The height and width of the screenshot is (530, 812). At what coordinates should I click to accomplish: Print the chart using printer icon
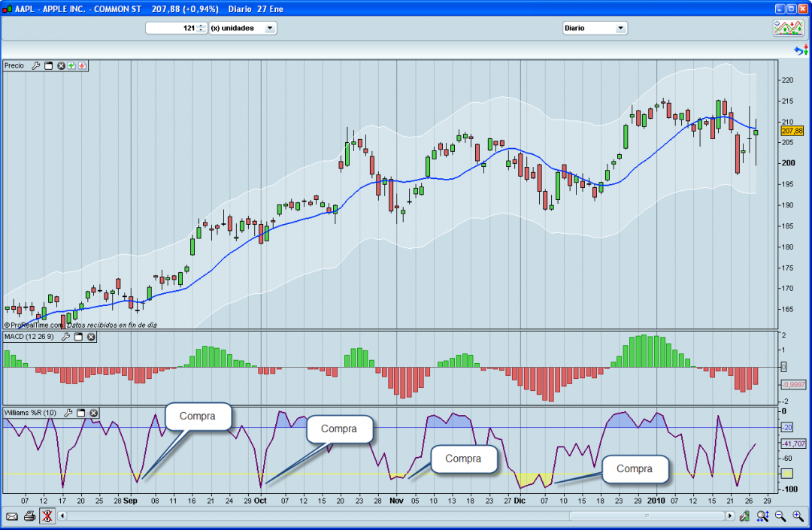click(x=29, y=516)
